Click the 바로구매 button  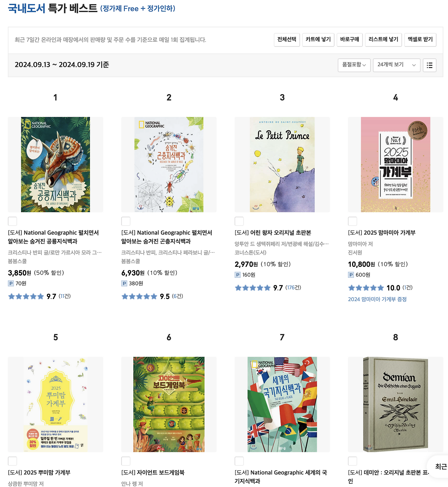350,40
